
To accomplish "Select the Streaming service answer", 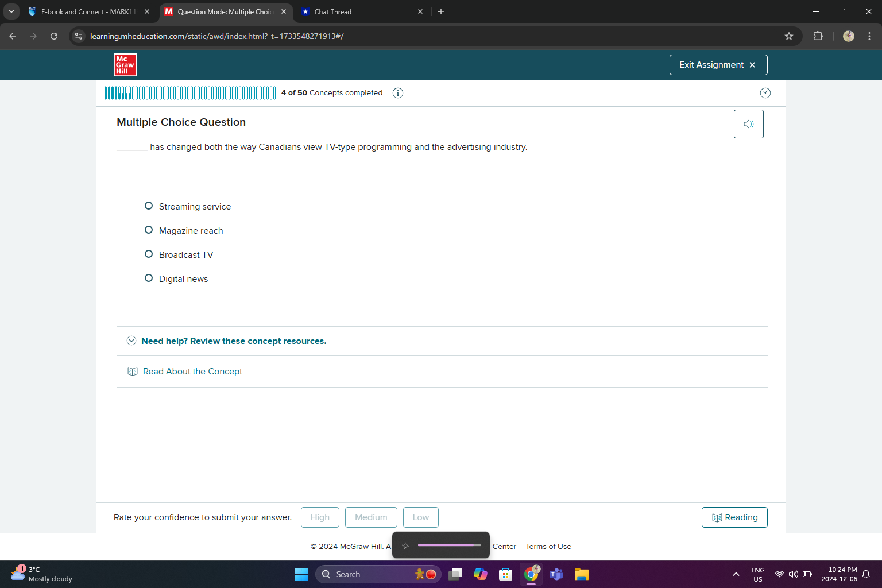I will click(x=149, y=206).
